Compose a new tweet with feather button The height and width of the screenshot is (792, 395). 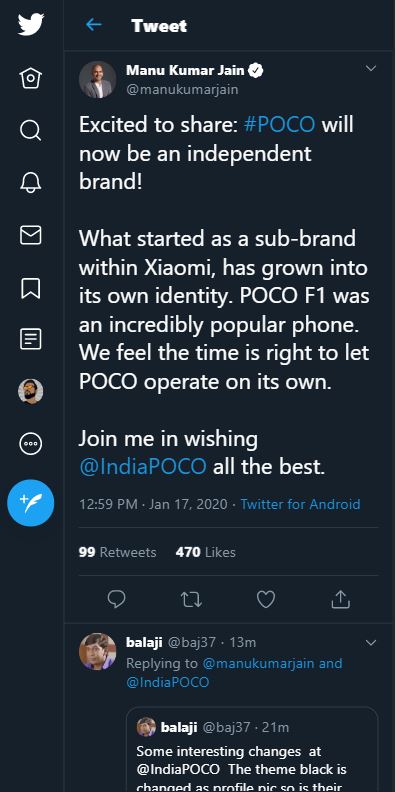[30, 503]
